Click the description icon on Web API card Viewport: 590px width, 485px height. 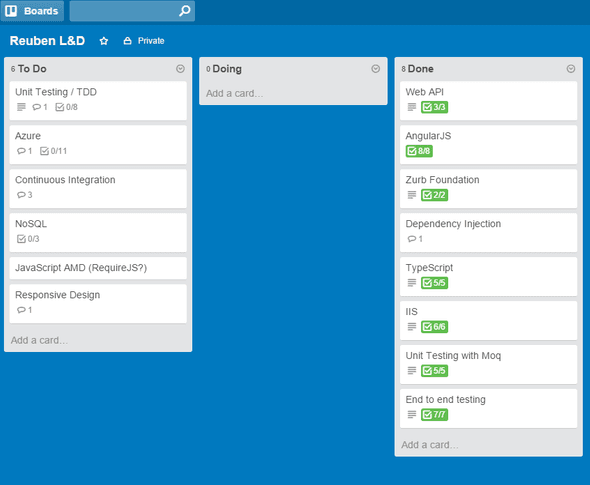coord(412,107)
